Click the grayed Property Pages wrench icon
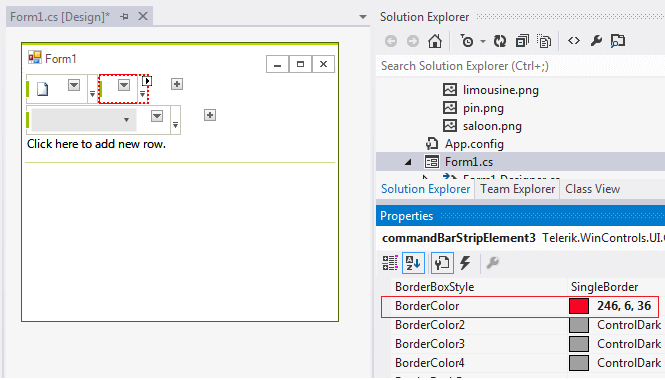 [x=492, y=263]
